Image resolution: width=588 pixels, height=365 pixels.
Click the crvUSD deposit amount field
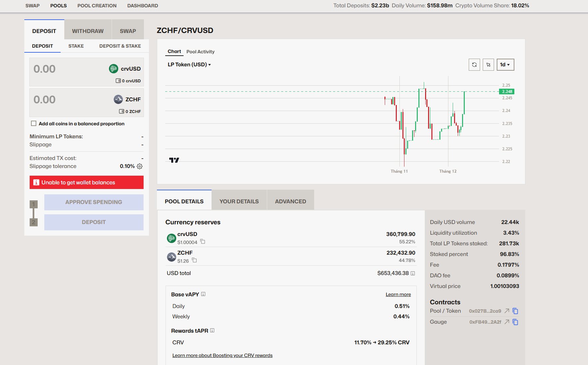coord(67,69)
